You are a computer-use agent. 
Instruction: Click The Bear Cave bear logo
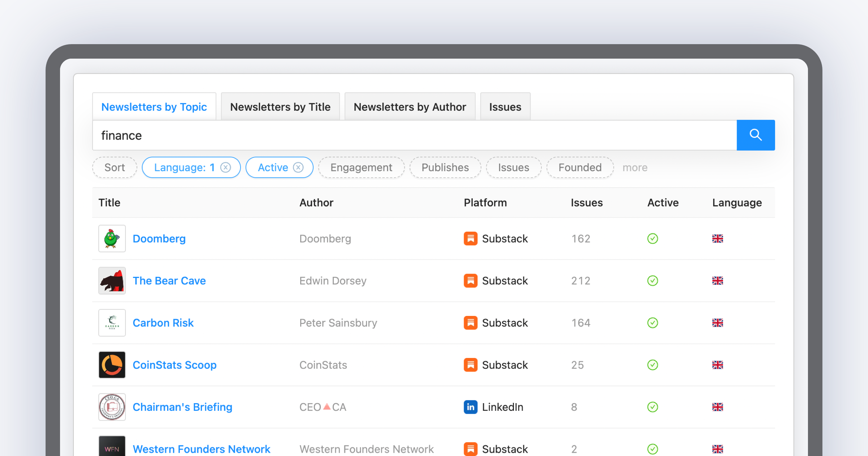112,281
